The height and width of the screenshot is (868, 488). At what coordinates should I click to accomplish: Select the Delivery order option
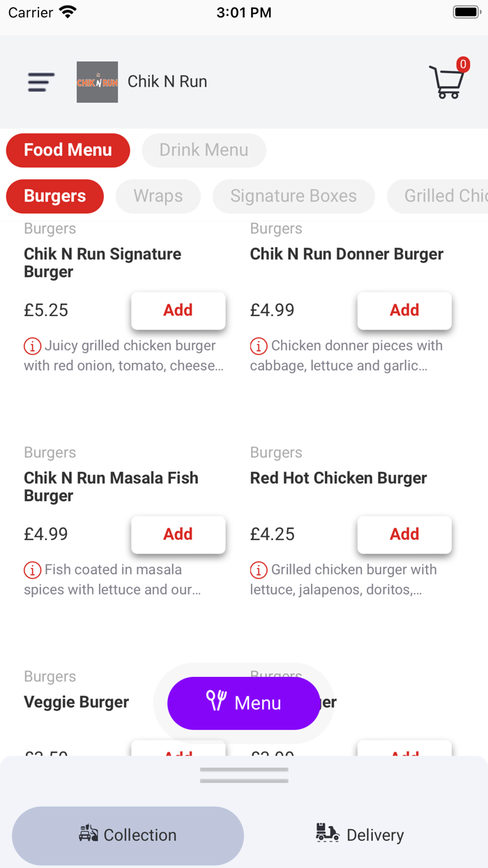tap(360, 835)
